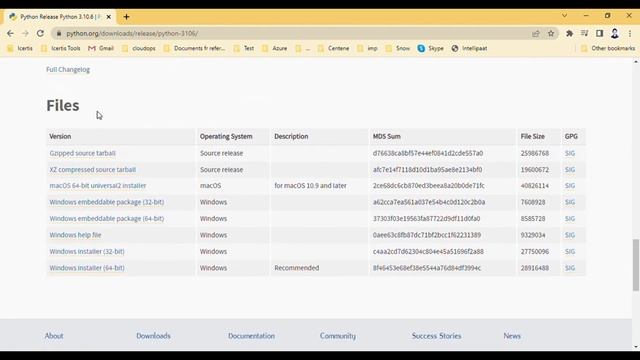Open the Centene bookmark folder
This screenshot has width=640, height=360.
tap(333, 48)
